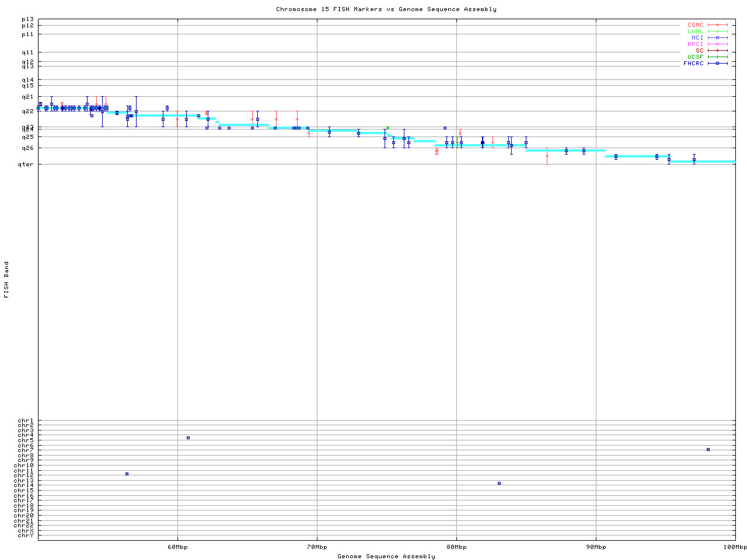Select the UCSF legend entry text
This screenshot has height=560, width=747.
695,57
